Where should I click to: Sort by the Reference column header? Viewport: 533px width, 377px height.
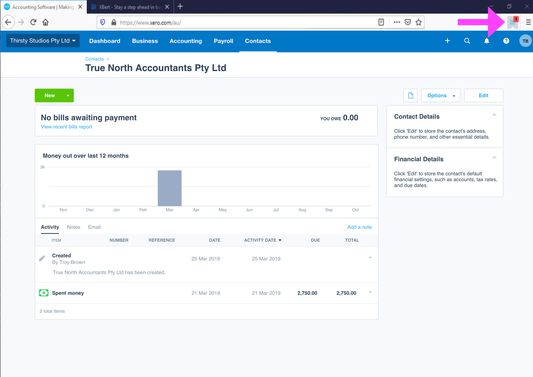(x=161, y=240)
